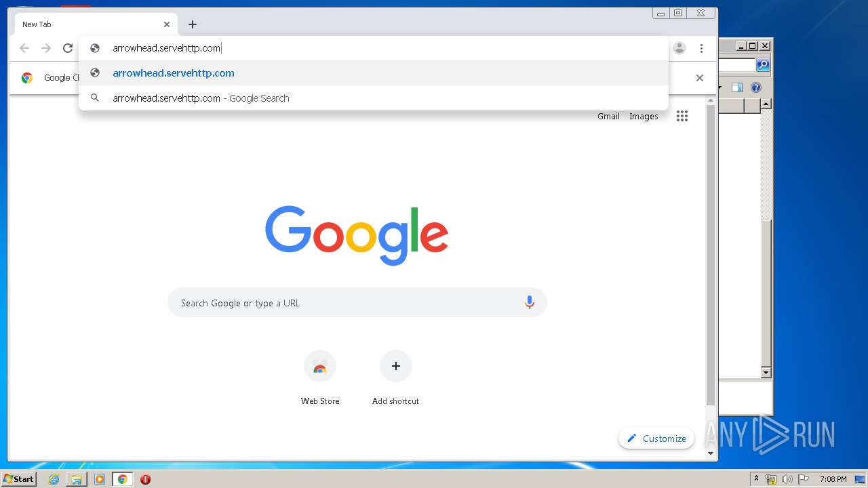Open a new tab with the plus button
868x488 pixels.
pyautogui.click(x=193, y=24)
